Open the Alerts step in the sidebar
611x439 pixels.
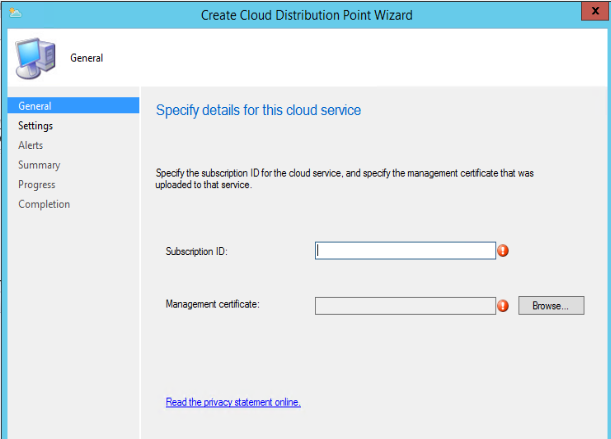(x=32, y=145)
